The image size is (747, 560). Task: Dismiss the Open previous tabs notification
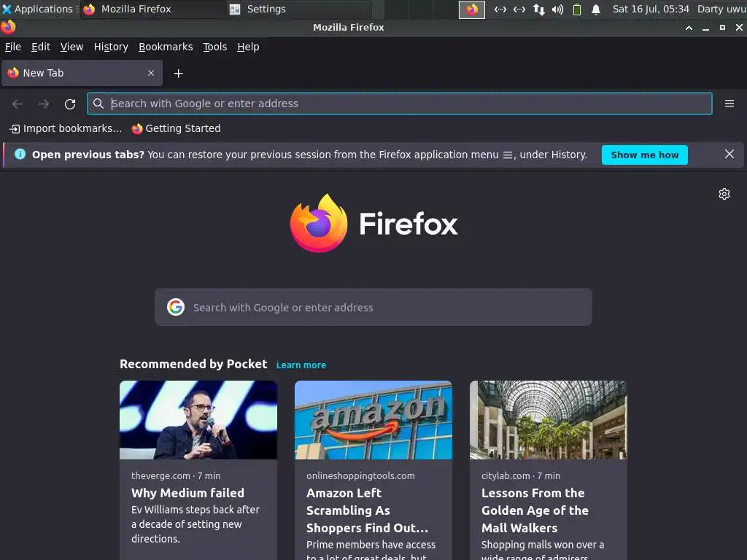click(x=729, y=155)
